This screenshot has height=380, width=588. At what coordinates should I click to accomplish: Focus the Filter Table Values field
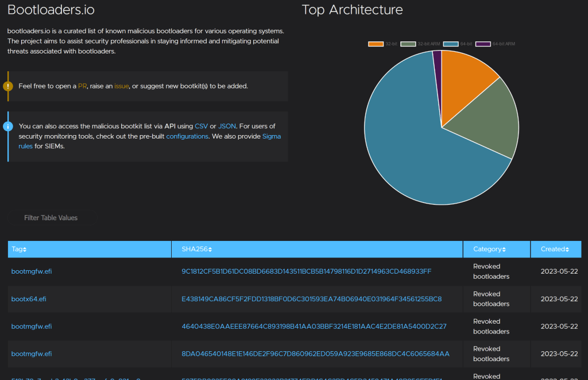(x=52, y=218)
